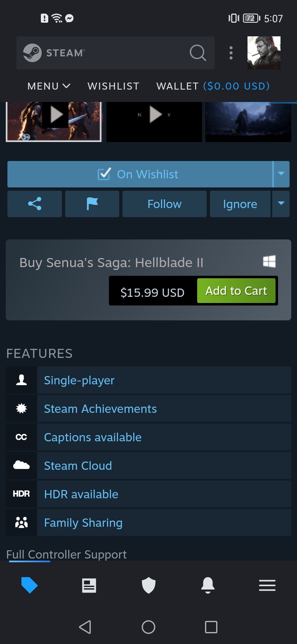Viewport: 297px width, 644px height.
Task: Expand the wishlist options dropdown arrow
Action: [281, 174]
